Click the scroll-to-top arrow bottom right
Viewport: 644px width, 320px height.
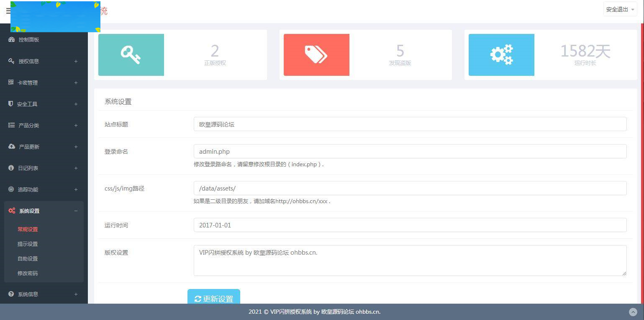633,312
